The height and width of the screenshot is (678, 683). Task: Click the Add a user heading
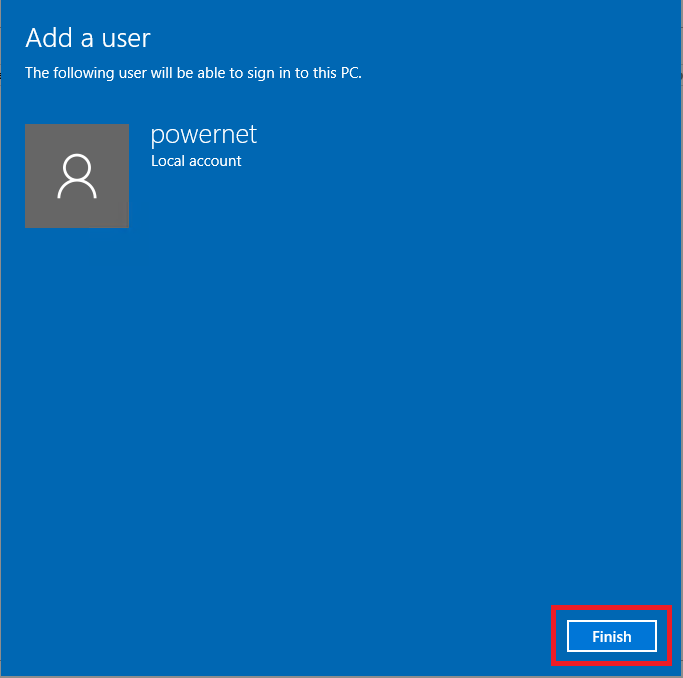(x=88, y=38)
